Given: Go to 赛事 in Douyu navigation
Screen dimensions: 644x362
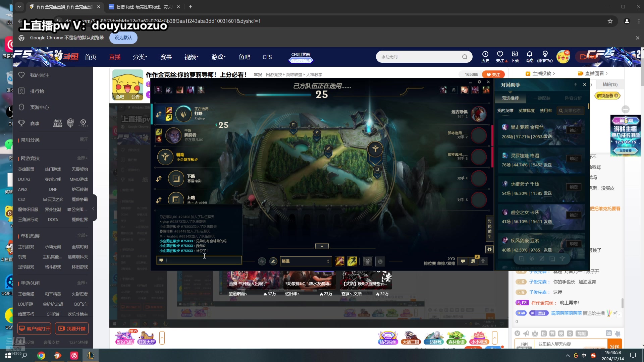Looking at the screenshot, I should click(x=166, y=57).
